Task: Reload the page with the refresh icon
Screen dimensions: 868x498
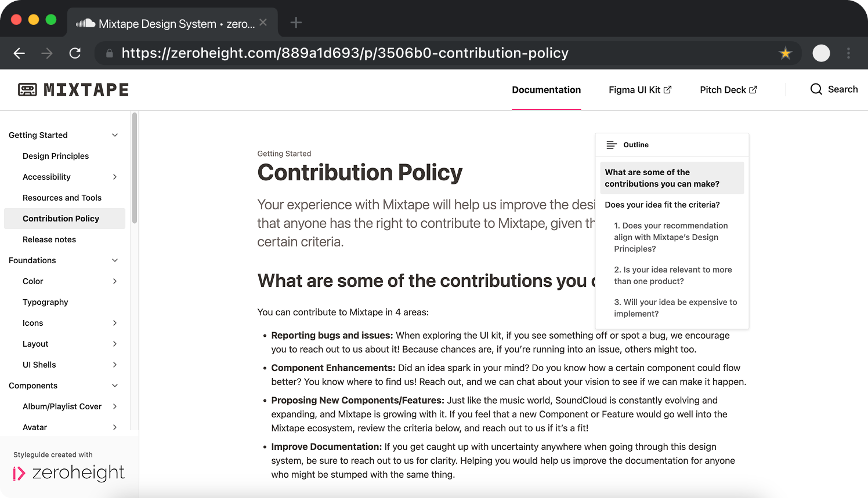Action: pos(75,53)
